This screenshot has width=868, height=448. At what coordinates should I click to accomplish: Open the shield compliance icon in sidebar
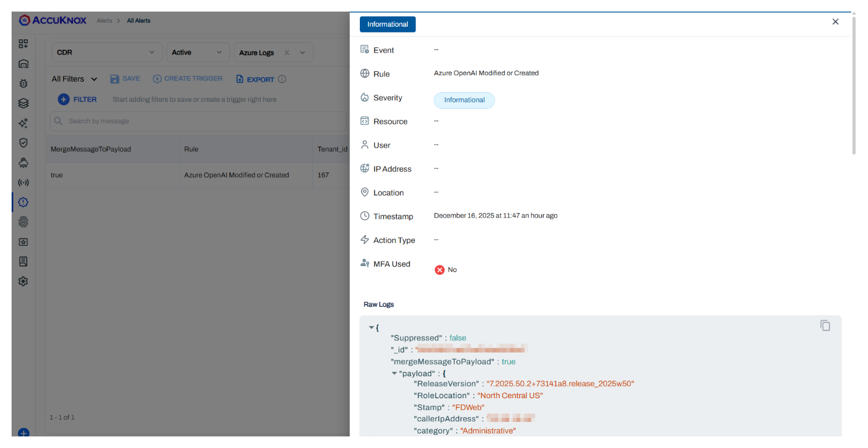[x=23, y=142]
